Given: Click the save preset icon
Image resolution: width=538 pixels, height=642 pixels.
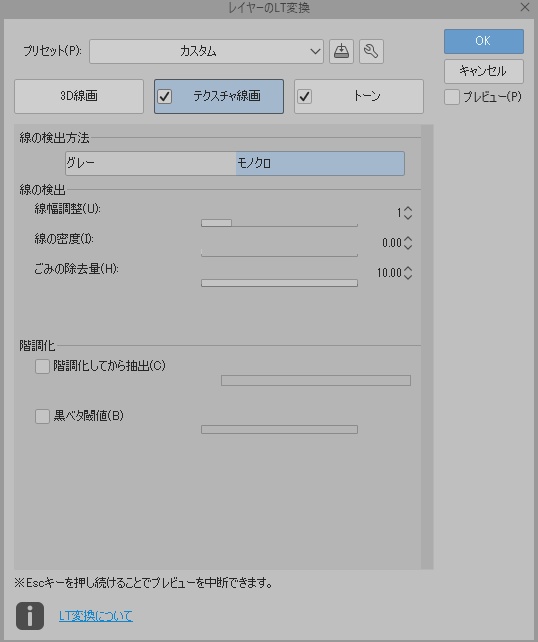Looking at the screenshot, I should tap(341, 51).
